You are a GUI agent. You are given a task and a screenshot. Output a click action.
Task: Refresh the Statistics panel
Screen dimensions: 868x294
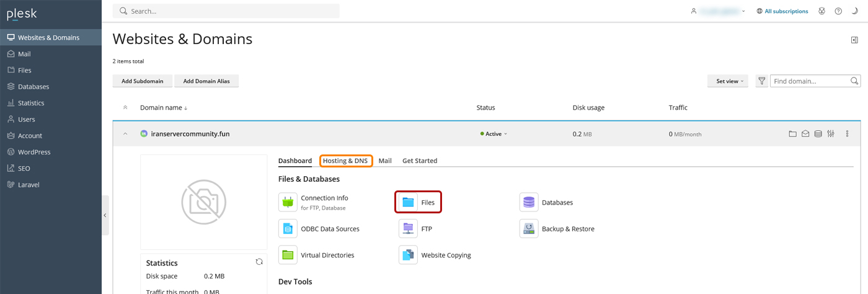coord(259,262)
